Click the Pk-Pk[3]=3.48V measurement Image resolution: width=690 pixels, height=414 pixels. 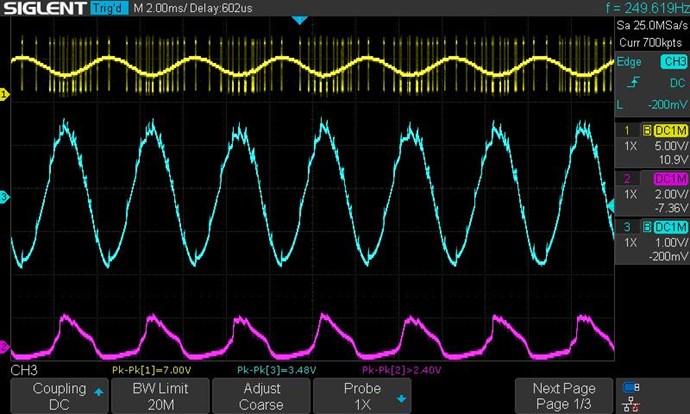(276, 370)
